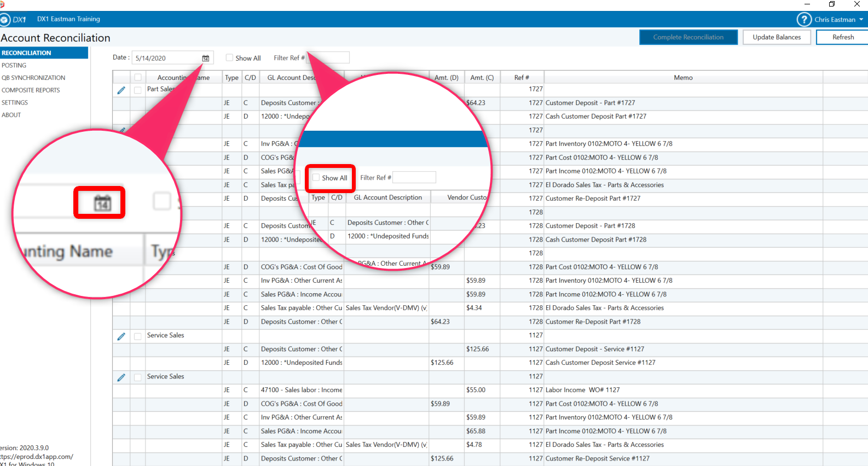Select the Part Sales accounting name cell
This screenshot has width=868, height=466.
[x=161, y=89]
